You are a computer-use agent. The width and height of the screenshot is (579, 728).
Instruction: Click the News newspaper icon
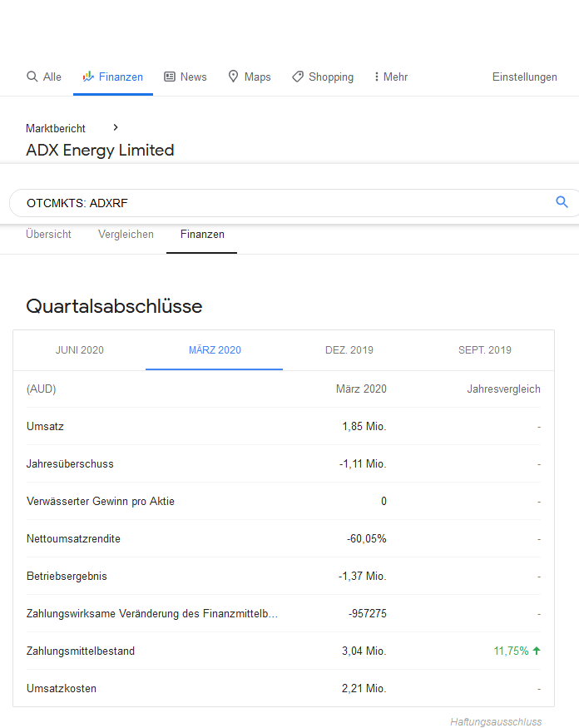coord(170,77)
